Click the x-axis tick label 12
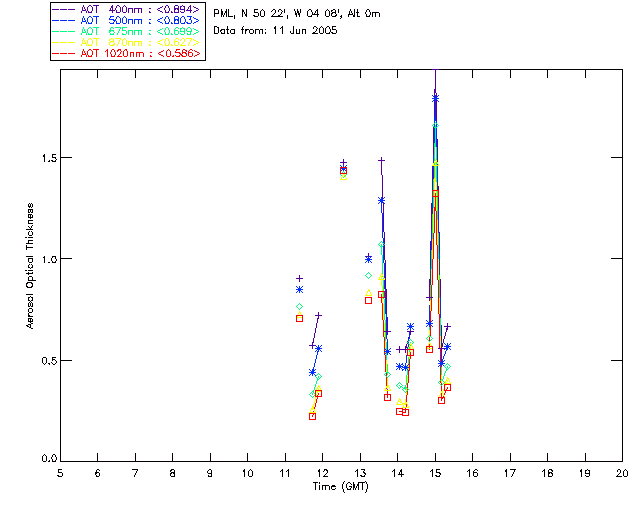 point(322,473)
